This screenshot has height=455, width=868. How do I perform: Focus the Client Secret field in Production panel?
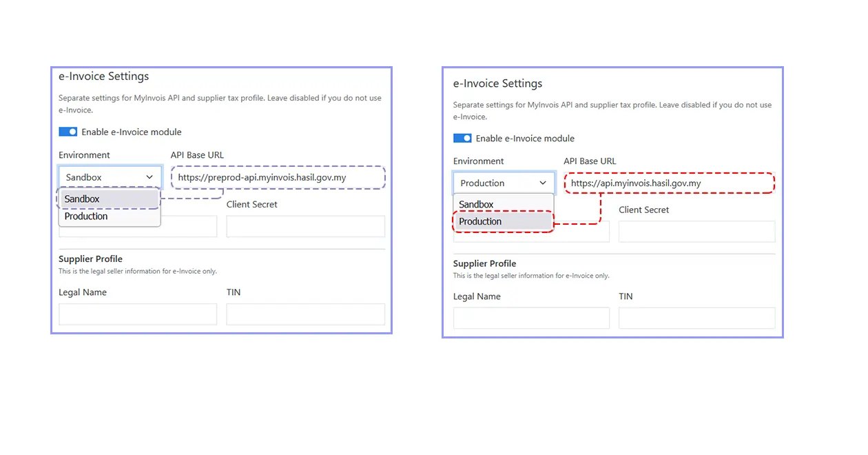[x=696, y=232]
